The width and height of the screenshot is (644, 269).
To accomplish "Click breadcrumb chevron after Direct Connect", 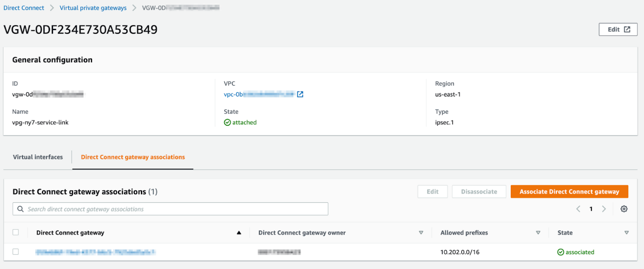I will click(52, 8).
